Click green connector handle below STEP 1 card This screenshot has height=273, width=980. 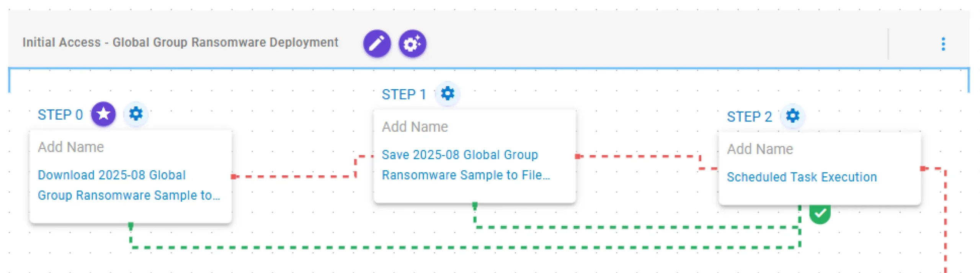coord(475,206)
